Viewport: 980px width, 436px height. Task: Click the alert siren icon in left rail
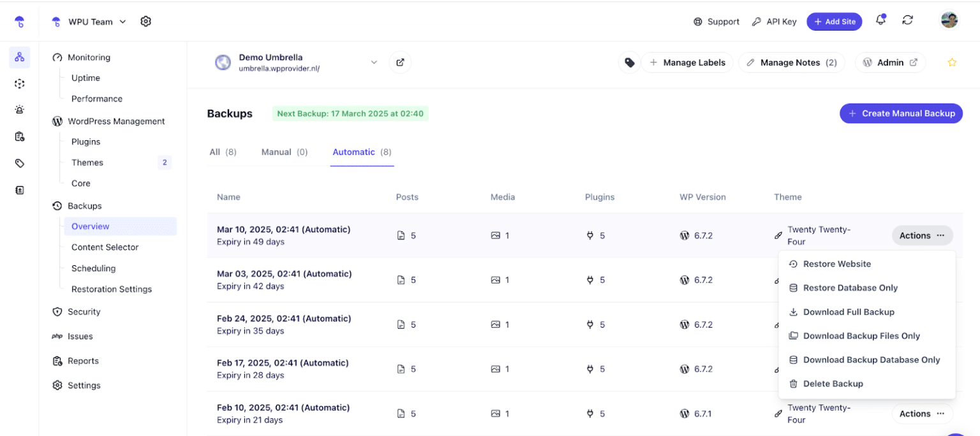pyautogui.click(x=20, y=110)
